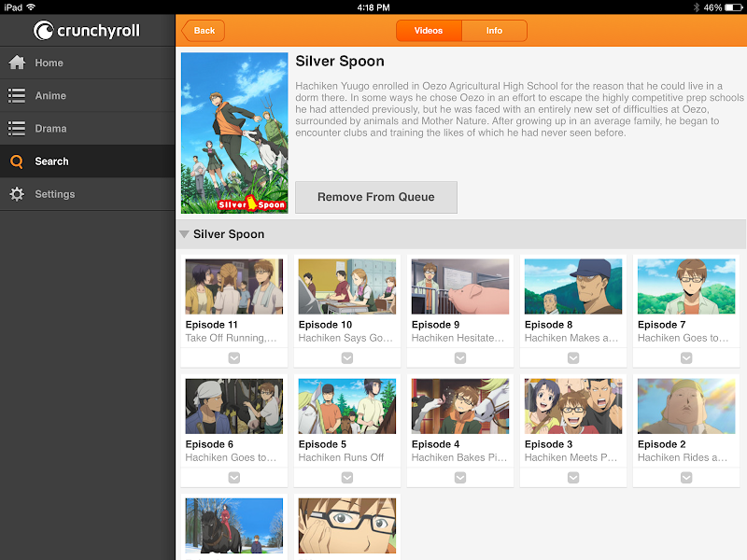The width and height of the screenshot is (747, 560).
Task: Play Episode 11 thumbnail
Action: click(234, 287)
